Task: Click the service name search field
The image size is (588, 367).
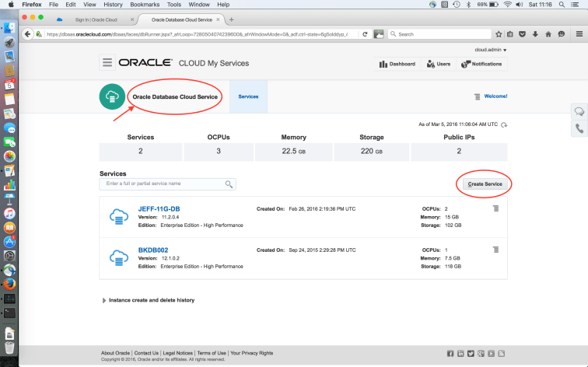Action: click(x=163, y=184)
